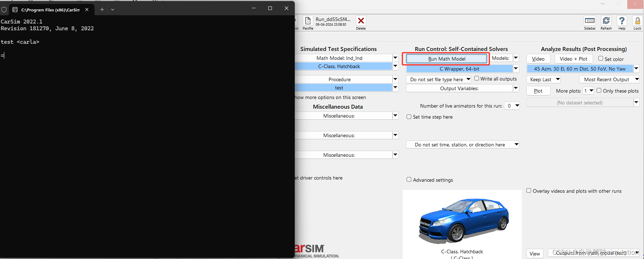Click C-Class, Hatchback blue dataset field
The width and height of the screenshot is (644, 259).
pos(344,66)
